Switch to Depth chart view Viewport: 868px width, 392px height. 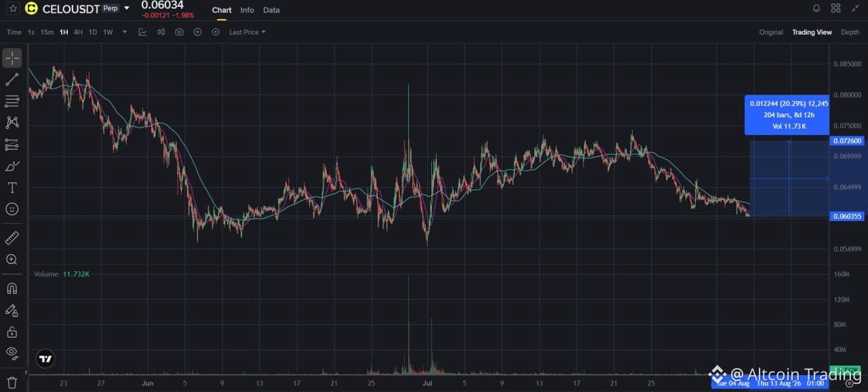click(x=850, y=32)
